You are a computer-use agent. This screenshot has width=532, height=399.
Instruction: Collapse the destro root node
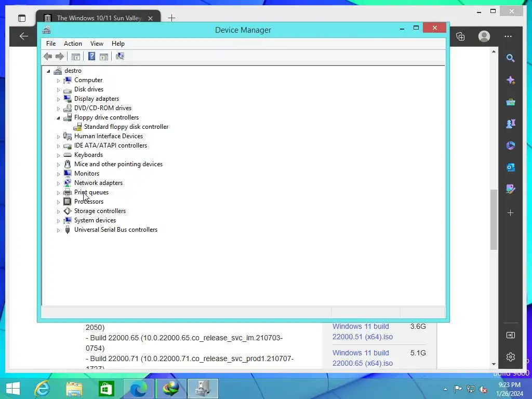tap(48, 71)
